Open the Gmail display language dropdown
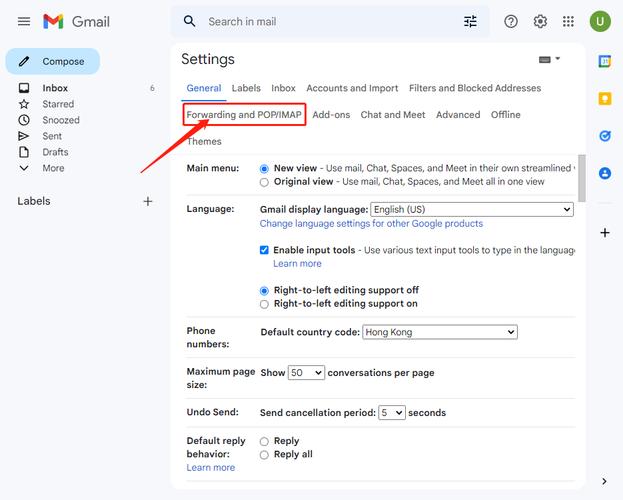The width and height of the screenshot is (623, 500). [x=471, y=210]
